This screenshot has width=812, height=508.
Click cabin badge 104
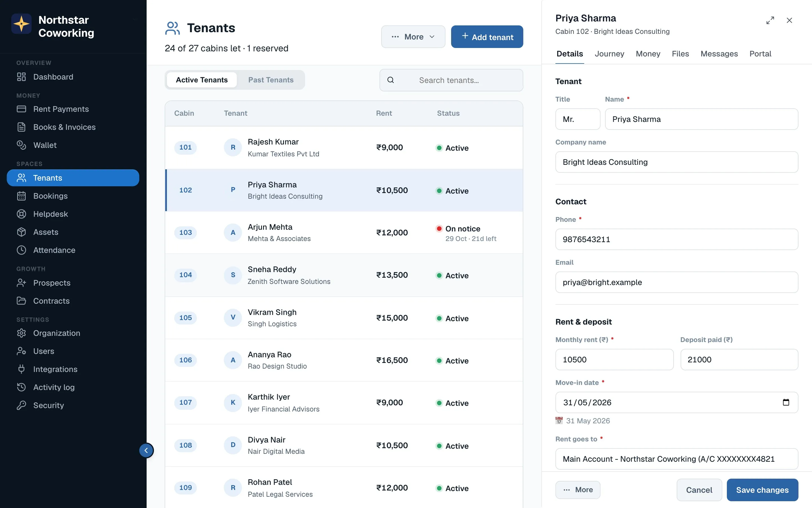click(x=185, y=275)
